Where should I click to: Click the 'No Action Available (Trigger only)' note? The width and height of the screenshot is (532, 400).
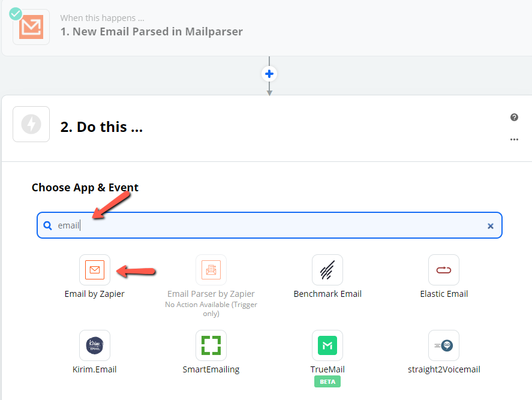tap(211, 309)
